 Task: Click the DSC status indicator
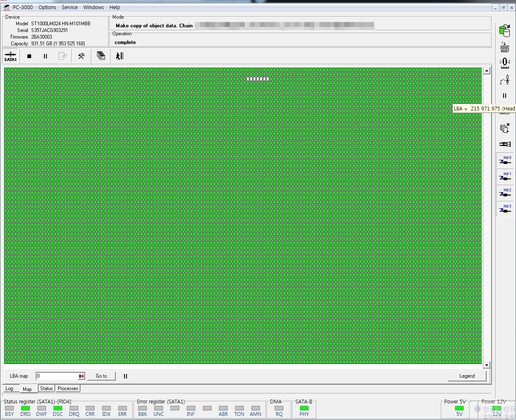pos(58,408)
